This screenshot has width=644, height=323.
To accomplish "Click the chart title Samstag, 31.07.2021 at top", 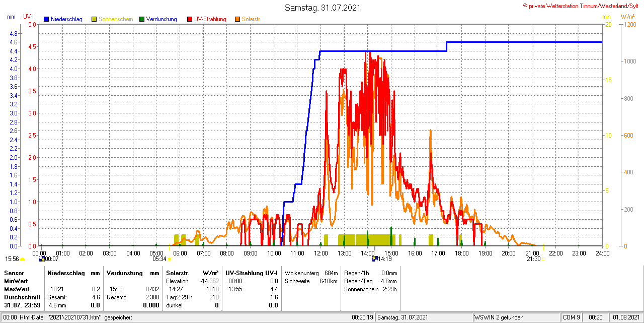I will (323, 8).
